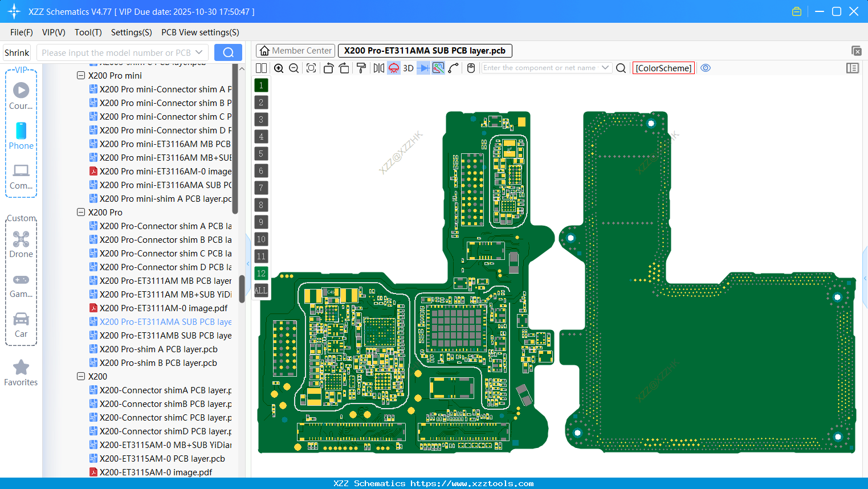Click the mirror flip board icon
The height and width of the screenshot is (489, 868).
point(378,68)
